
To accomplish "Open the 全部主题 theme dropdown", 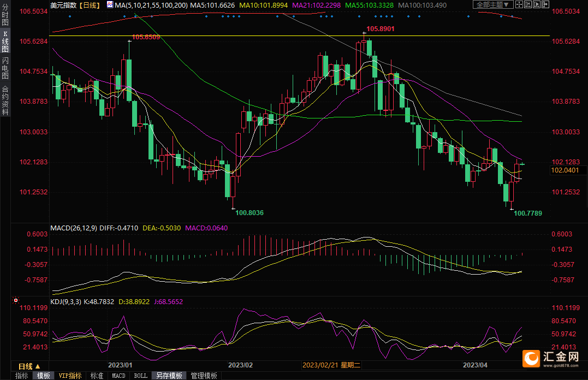I will [x=493, y=4].
